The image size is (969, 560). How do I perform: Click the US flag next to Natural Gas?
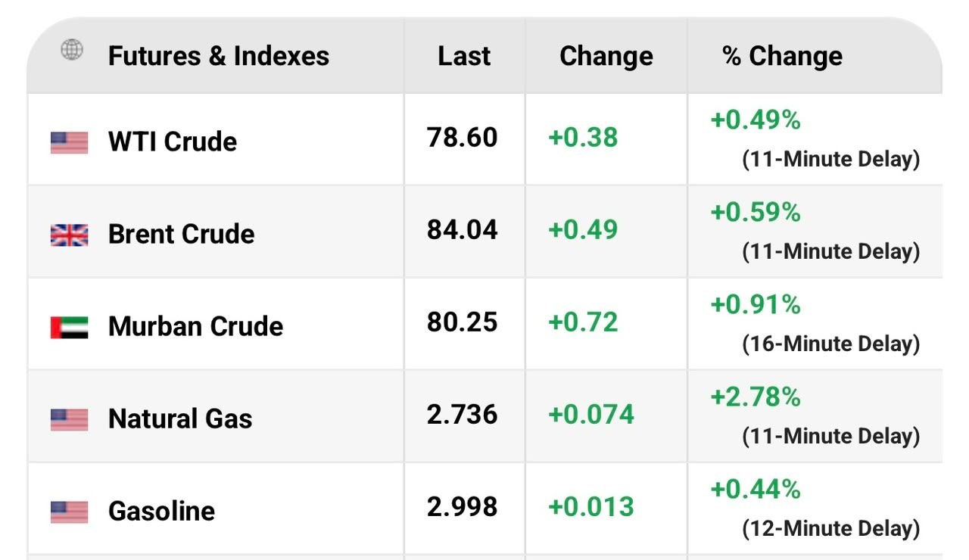[x=69, y=420]
